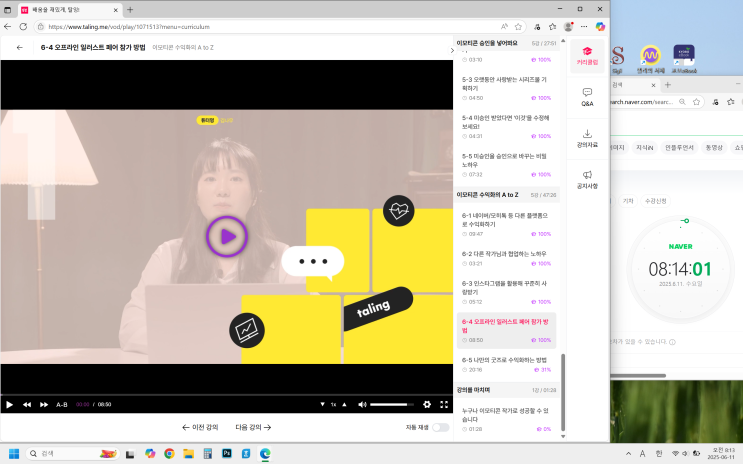Open the Q&A tab in the sidebar
Screen dimensions: 743x464
pyautogui.click(x=587, y=97)
